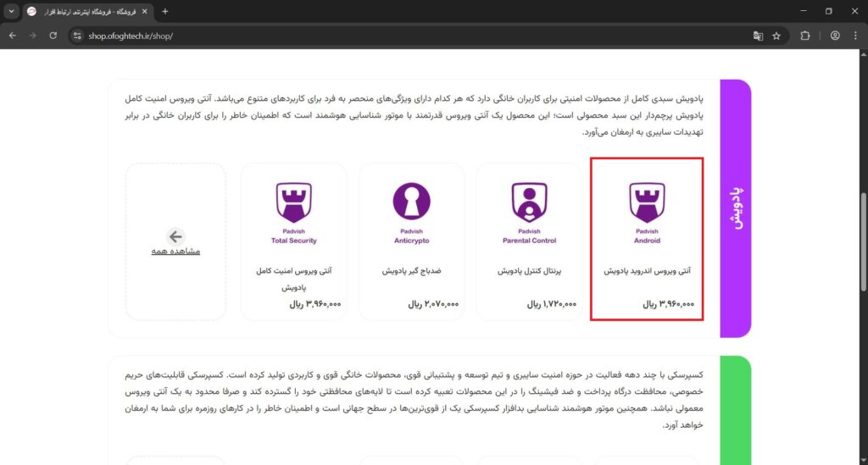Screen dimensions: 868x465
Task: Open the browser profile icon
Action: click(835, 36)
